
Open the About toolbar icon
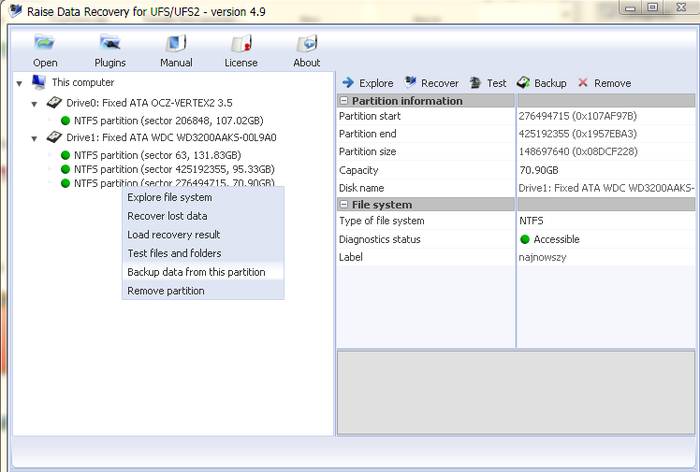click(307, 43)
